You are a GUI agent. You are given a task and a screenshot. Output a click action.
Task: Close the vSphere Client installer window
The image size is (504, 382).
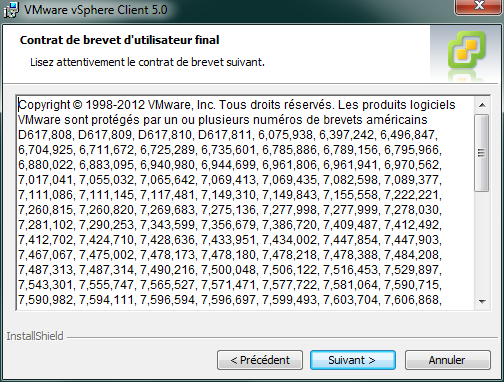(479, 6)
